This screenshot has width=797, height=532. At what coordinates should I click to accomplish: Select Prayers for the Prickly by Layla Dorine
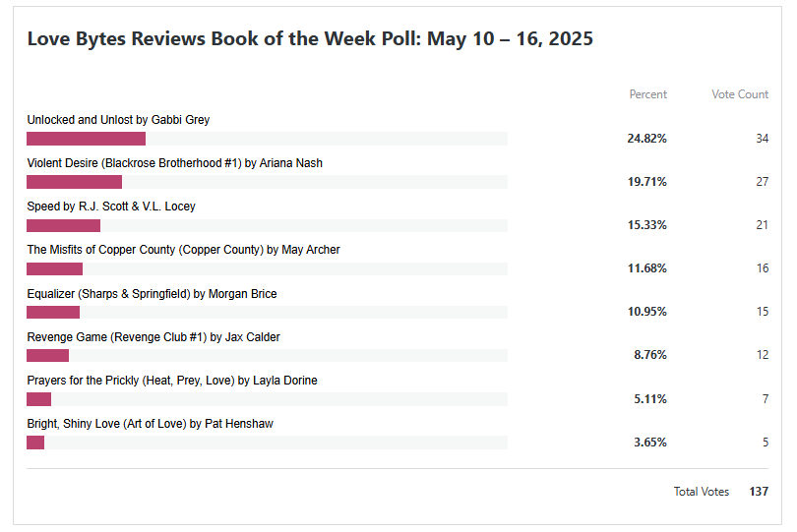click(172, 381)
